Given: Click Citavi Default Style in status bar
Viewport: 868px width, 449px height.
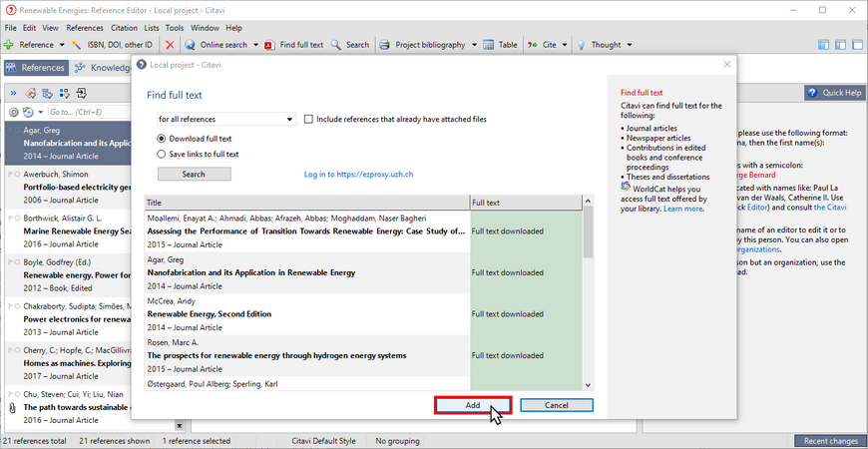Looking at the screenshot, I should [324, 441].
